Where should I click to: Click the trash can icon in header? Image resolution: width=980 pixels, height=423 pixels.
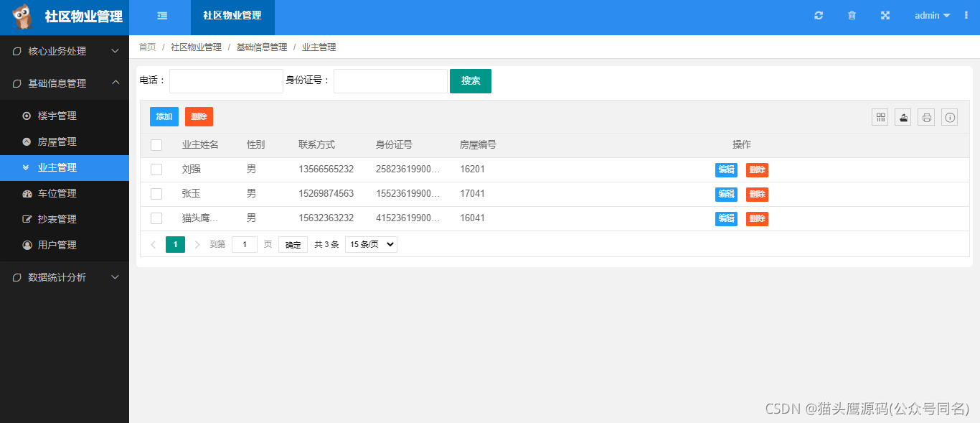tap(852, 15)
